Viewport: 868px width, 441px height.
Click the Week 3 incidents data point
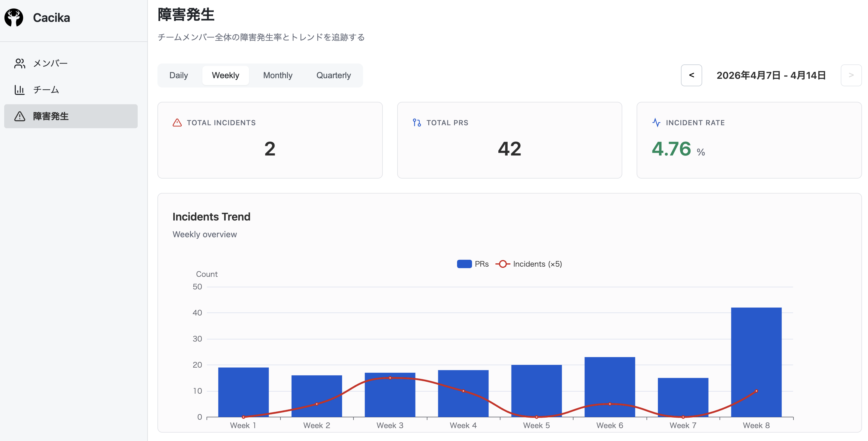390,378
